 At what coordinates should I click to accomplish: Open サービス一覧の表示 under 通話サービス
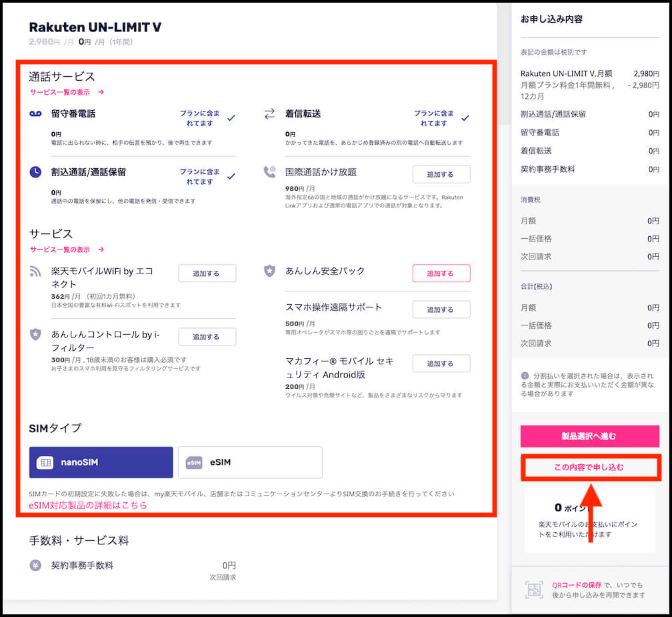tap(60, 92)
